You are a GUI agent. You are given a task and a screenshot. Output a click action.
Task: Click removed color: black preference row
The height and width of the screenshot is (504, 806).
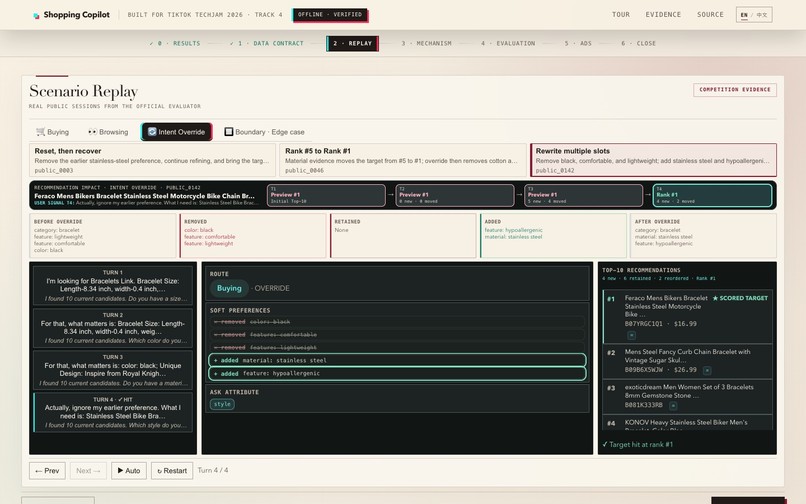pos(397,322)
